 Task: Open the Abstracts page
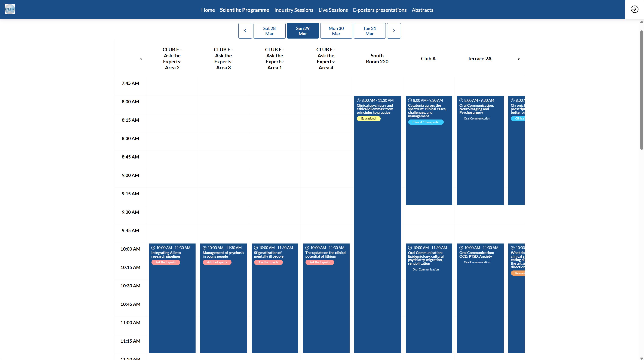tap(422, 10)
